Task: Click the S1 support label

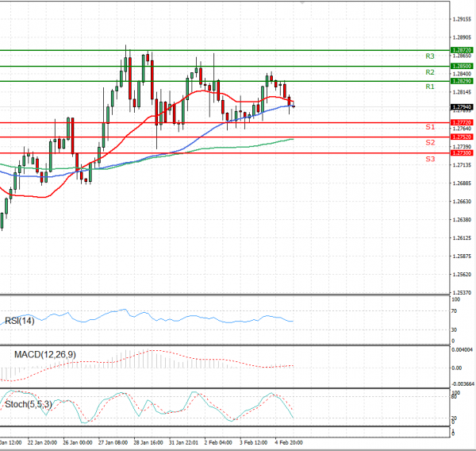Action: click(430, 127)
